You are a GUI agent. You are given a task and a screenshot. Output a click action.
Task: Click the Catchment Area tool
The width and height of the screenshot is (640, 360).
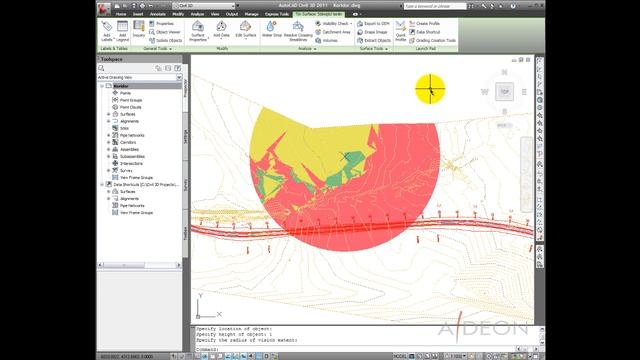pyautogui.click(x=333, y=32)
